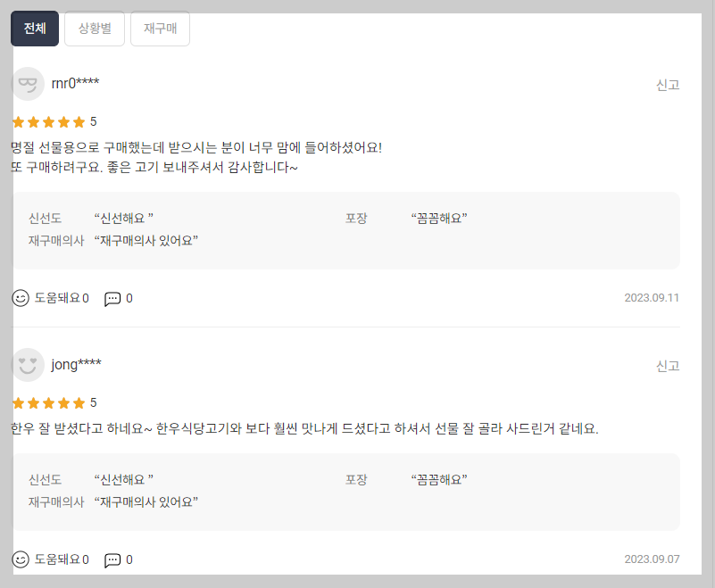The height and width of the screenshot is (588, 715).
Task: Switch to the 상황별 tab
Action: (x=94, y=28)
